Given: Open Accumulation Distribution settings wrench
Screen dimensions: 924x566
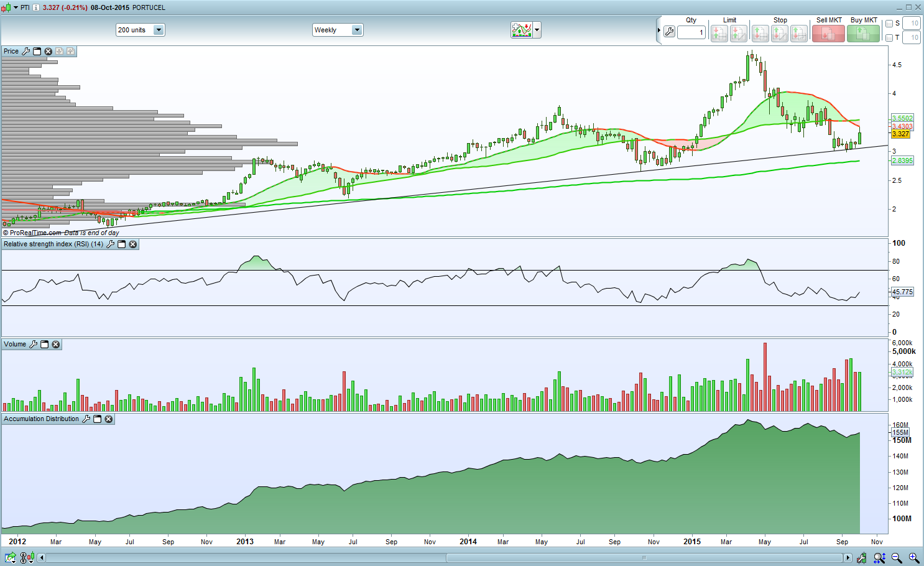Looking at the screenshot, I should coord(86,419).
